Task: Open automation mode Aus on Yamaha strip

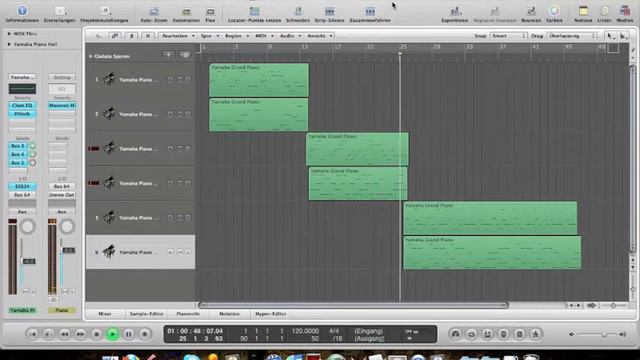Action: (x=22, y=212)
